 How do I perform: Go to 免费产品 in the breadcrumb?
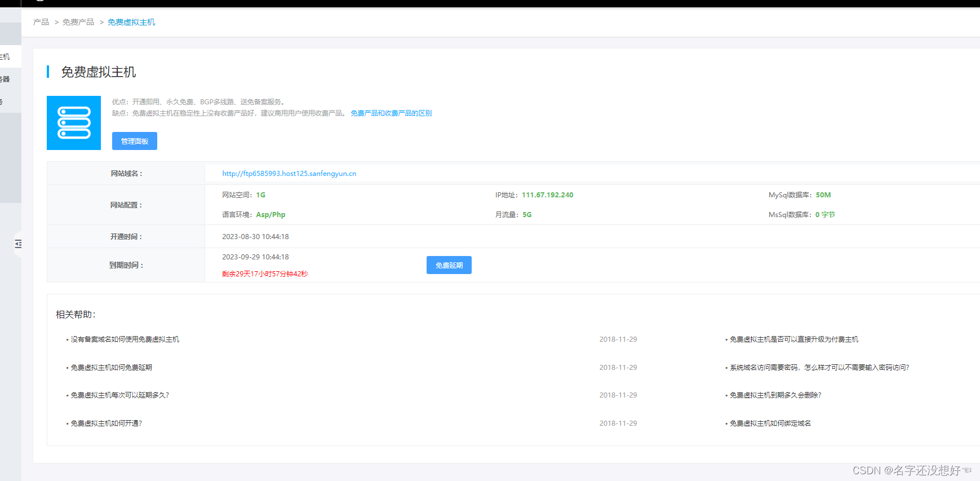coord(78,22)
